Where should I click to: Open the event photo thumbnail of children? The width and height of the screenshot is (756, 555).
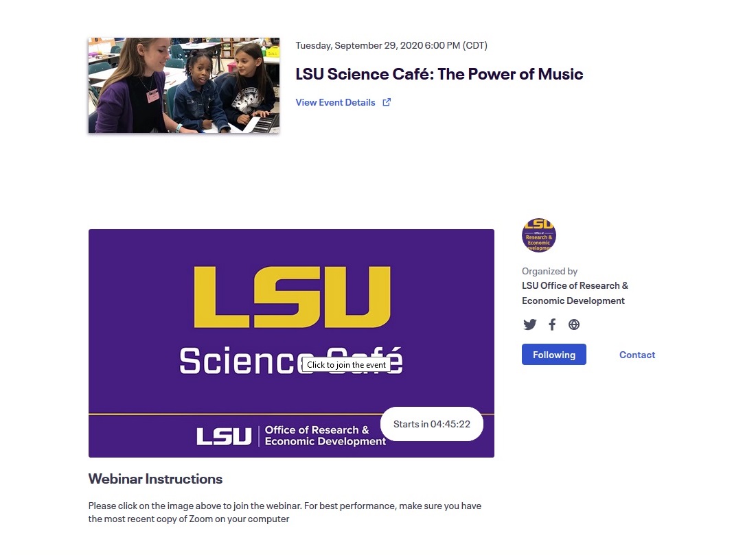pos(183,85)
